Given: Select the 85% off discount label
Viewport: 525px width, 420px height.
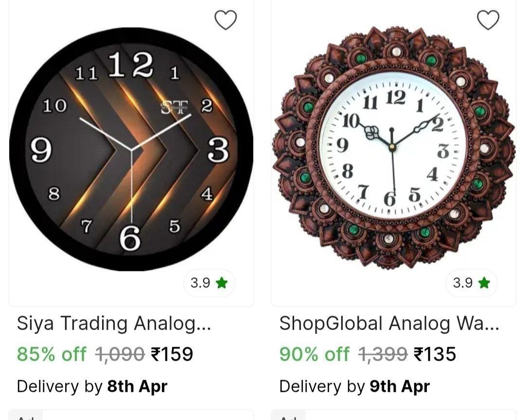Looking at the screenshot, I should tap(52, 354).
